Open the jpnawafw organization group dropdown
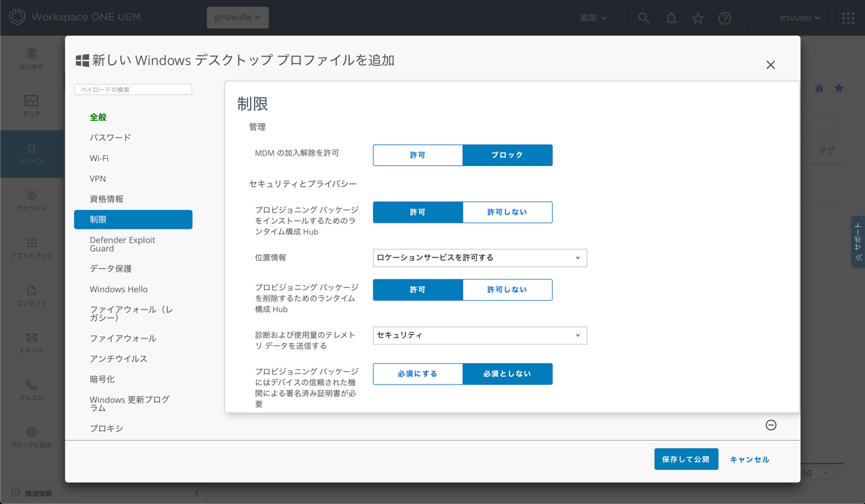The height and width of the screenshot is (504, 865). point(237,17)
